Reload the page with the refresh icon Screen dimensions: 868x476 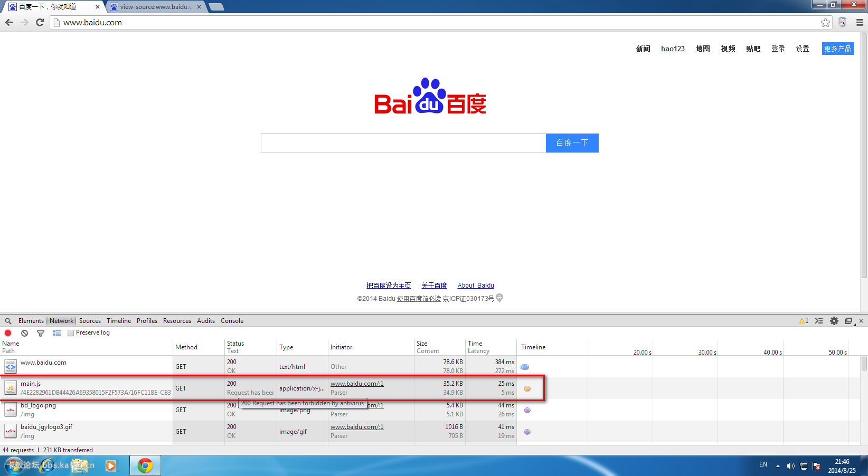[x=40, y=22]
